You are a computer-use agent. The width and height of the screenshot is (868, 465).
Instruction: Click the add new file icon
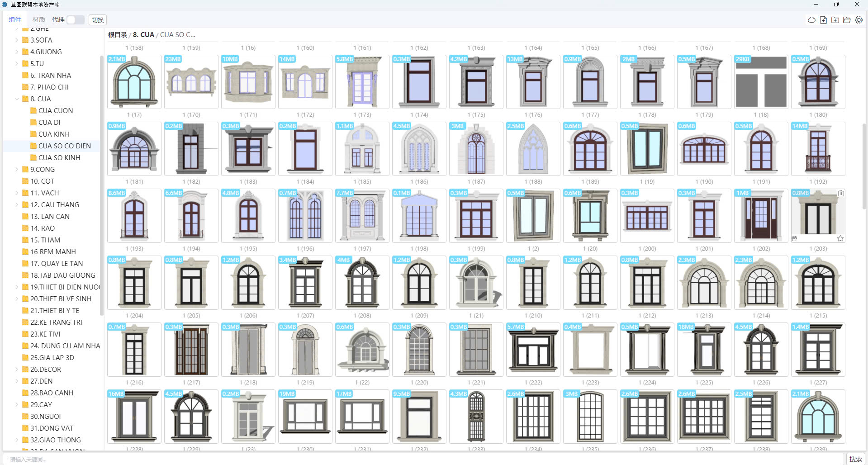[x=823, y=20]
